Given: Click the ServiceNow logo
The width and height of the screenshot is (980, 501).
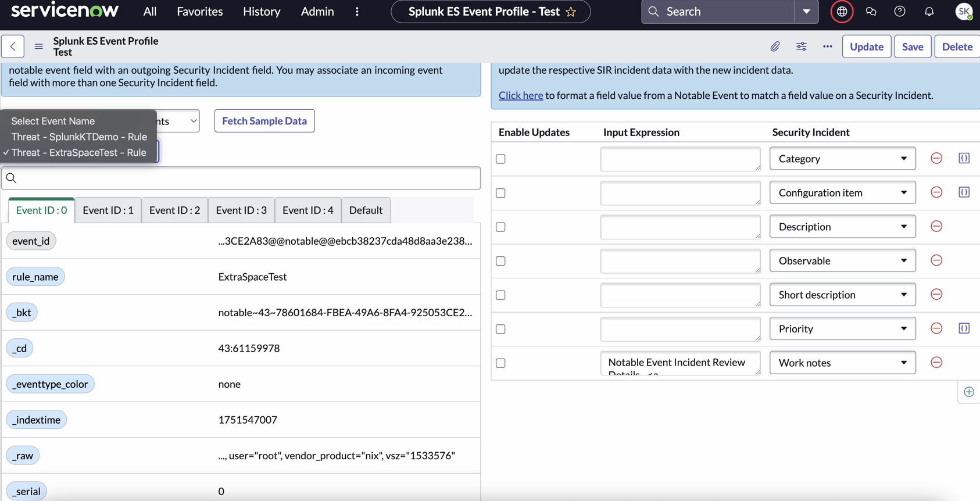Looking at the screenshot, I should click(x=65, y=10).
